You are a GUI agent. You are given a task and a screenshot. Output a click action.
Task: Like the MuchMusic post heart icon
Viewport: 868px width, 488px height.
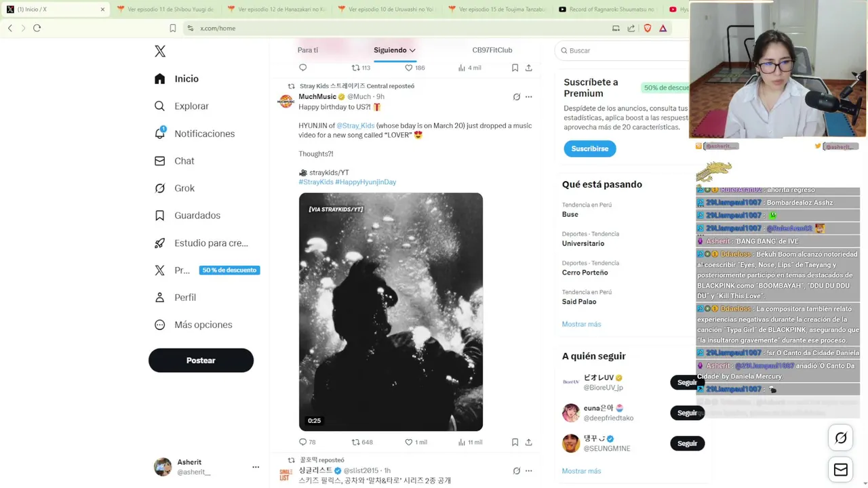click(x=409, y=442)
